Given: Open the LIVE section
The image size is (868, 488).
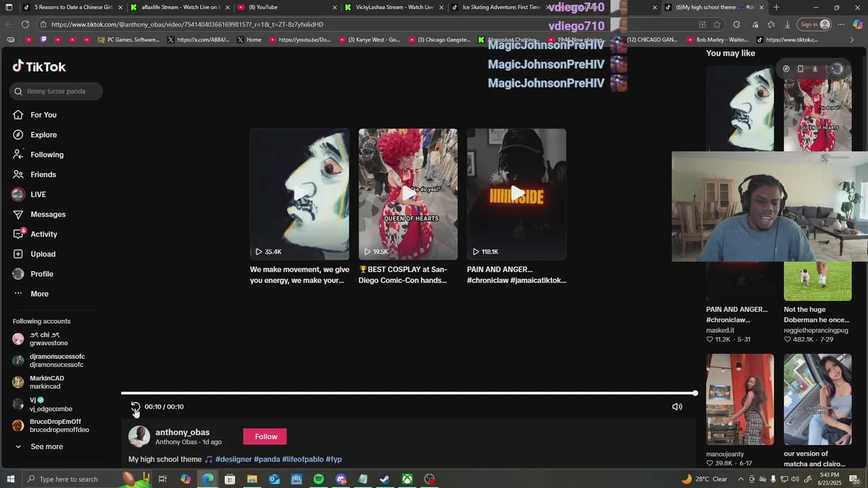Looking at the screenshot, I should coord(38,195).
